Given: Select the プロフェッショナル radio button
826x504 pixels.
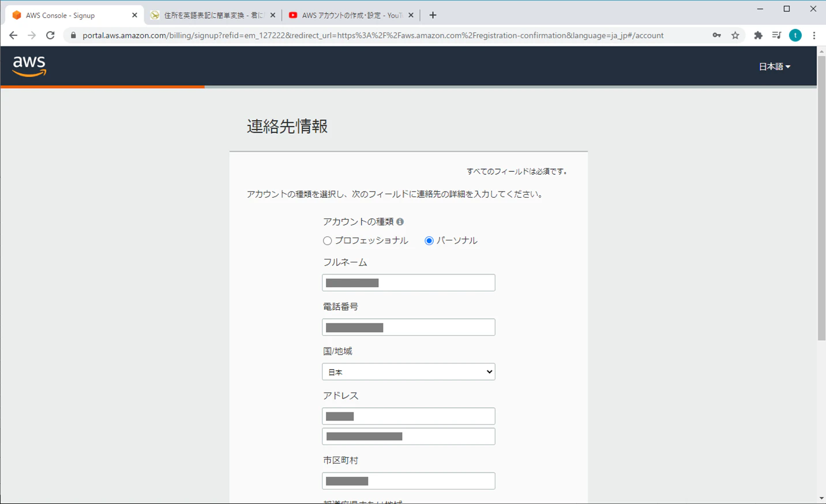Looking at the screenshot, I should click(327, 240).
